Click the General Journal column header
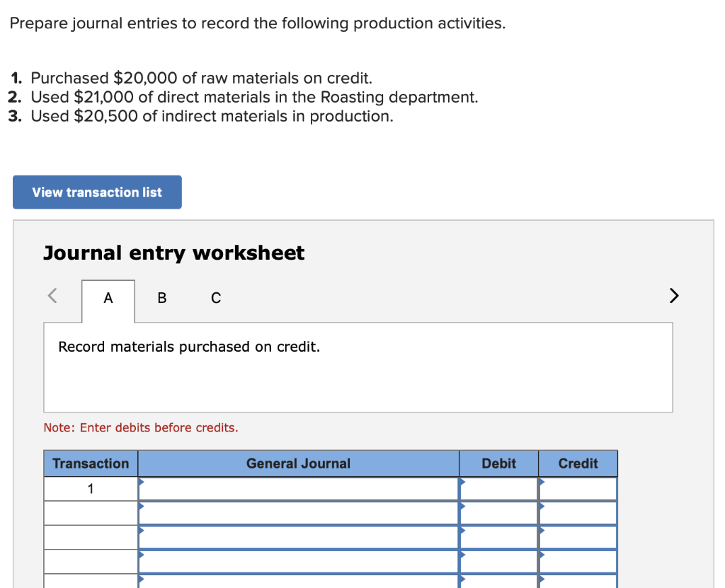 coord(297,463)
